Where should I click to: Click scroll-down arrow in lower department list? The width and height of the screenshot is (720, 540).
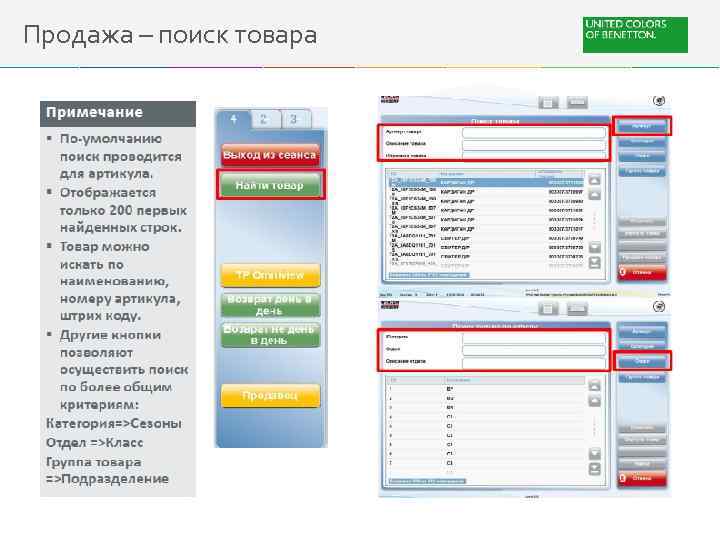[x=594, y=454]
